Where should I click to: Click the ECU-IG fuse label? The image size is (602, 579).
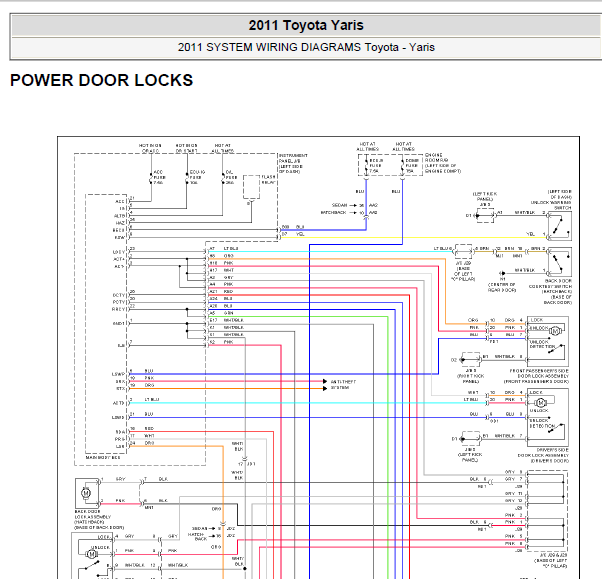click(197, 177)
